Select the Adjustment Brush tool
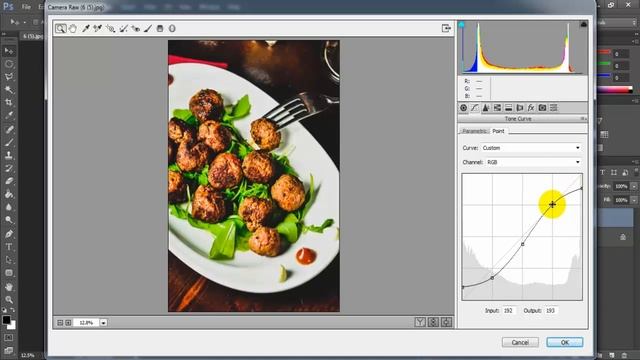This screenshot has height=360, width=640. click(148, 28)
